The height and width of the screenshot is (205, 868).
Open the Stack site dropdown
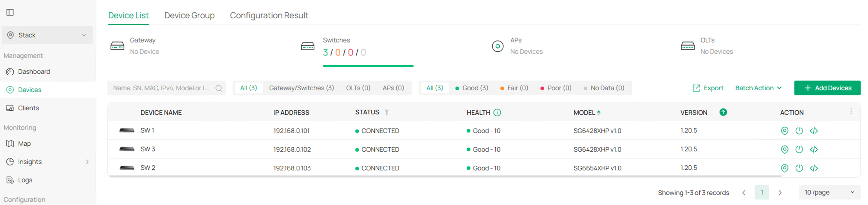click(47, 35)
